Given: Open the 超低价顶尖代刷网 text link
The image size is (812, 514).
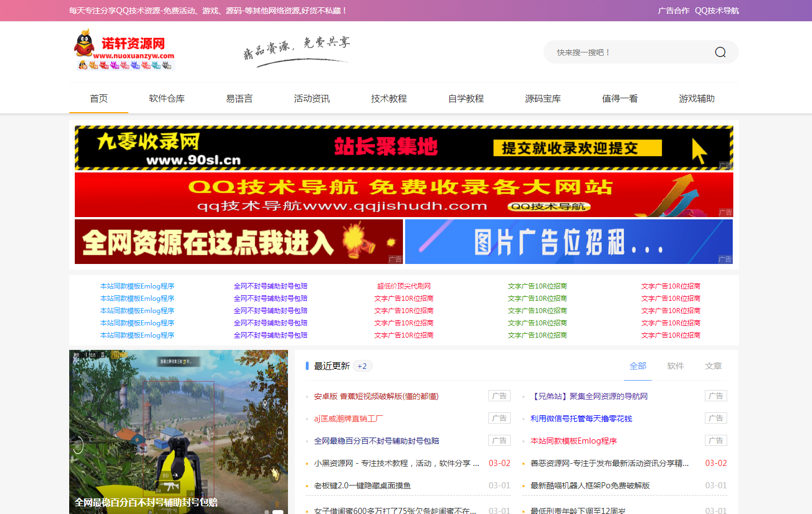Looking at the screenshot, I should (x=403, y=286).
